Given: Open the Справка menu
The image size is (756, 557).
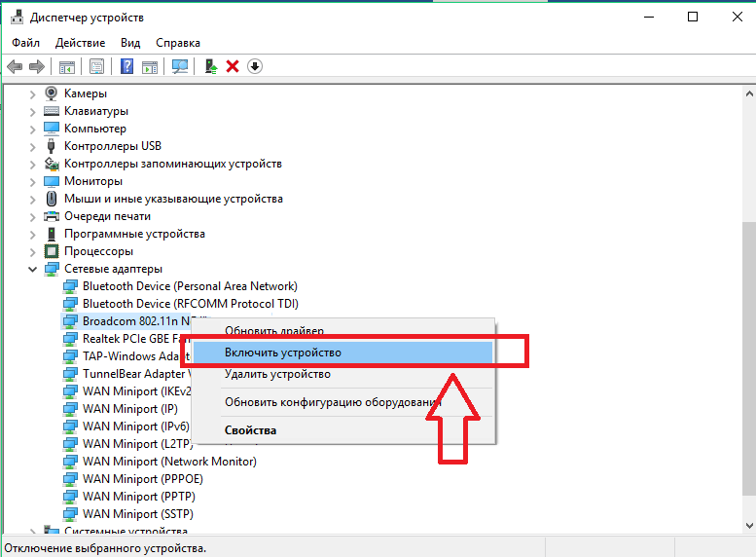Looking at the screenshot, I should (x=177, y=43).
